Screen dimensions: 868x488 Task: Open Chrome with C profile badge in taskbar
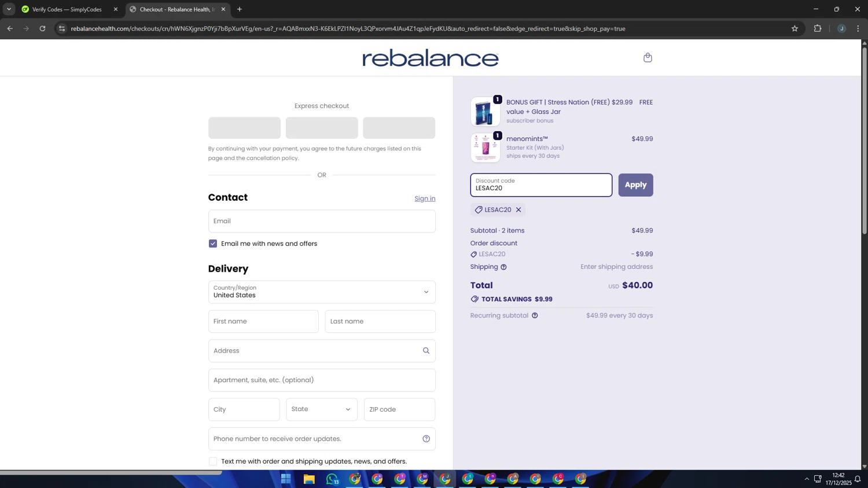coord(558,479)
